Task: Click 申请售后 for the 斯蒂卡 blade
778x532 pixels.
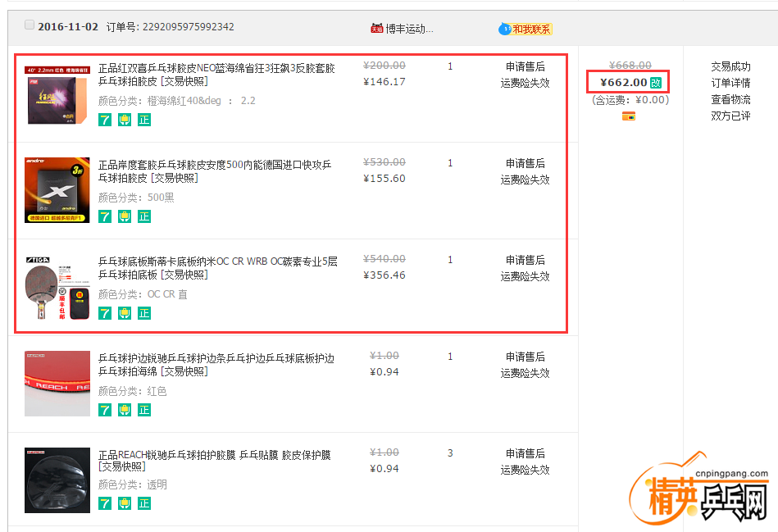Action: pyautogui.click(x=525, y=260)
